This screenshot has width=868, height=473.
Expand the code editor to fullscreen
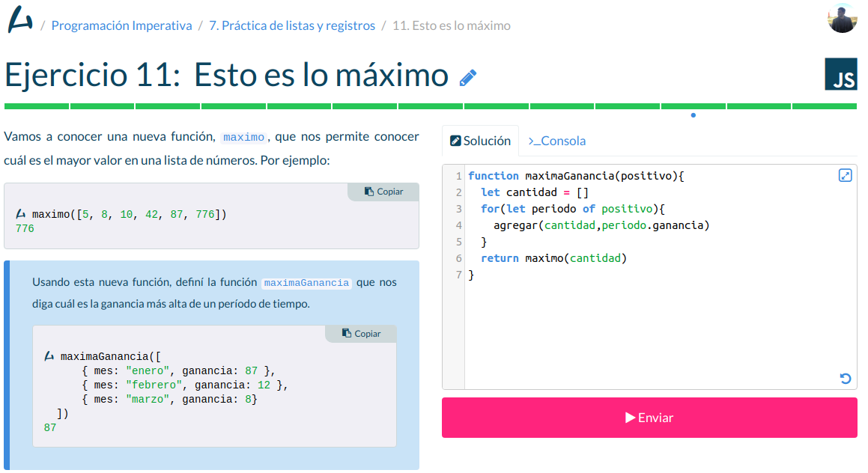point(845,175)
